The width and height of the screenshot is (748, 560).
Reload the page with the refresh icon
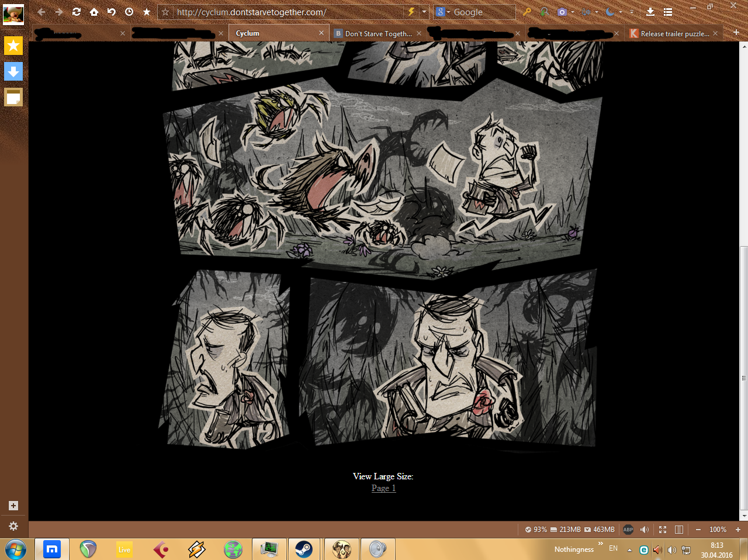coord(77,12)
